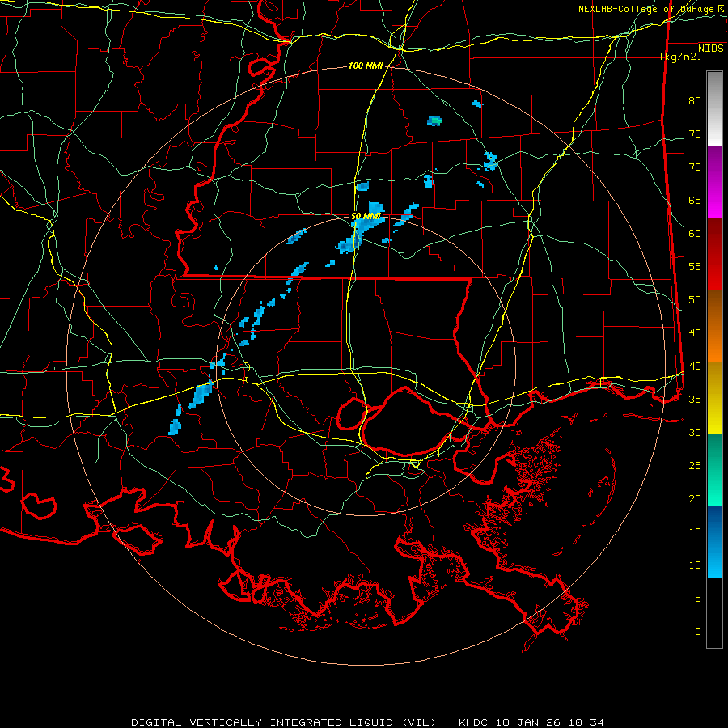Click the legend value 15
Screen dimensions: 728x728
point(695,531)
